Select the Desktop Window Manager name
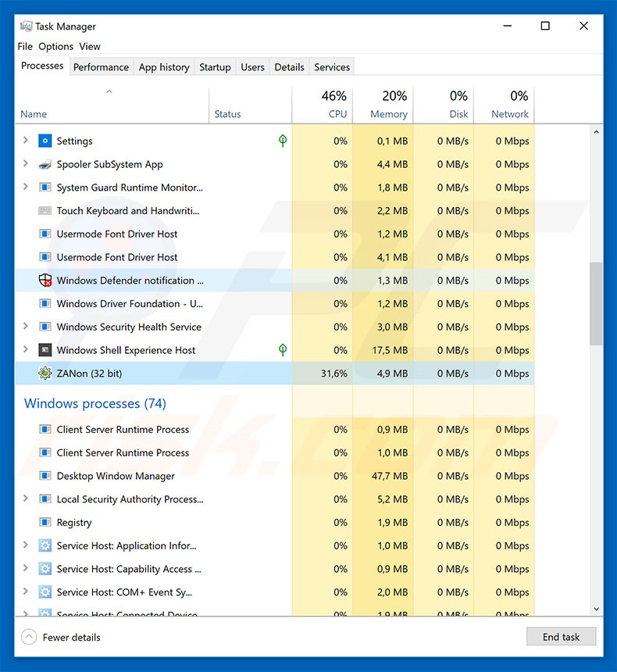Image resolution: width=617 pixels, height=672 pixels. point(116,476)
